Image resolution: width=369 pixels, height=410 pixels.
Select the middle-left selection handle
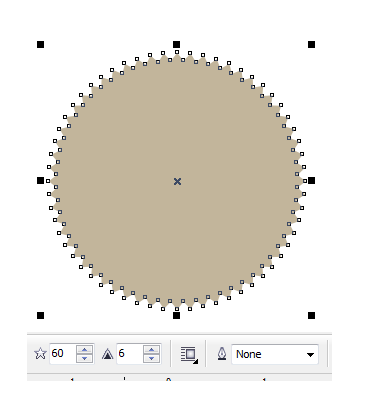point(40,180)
